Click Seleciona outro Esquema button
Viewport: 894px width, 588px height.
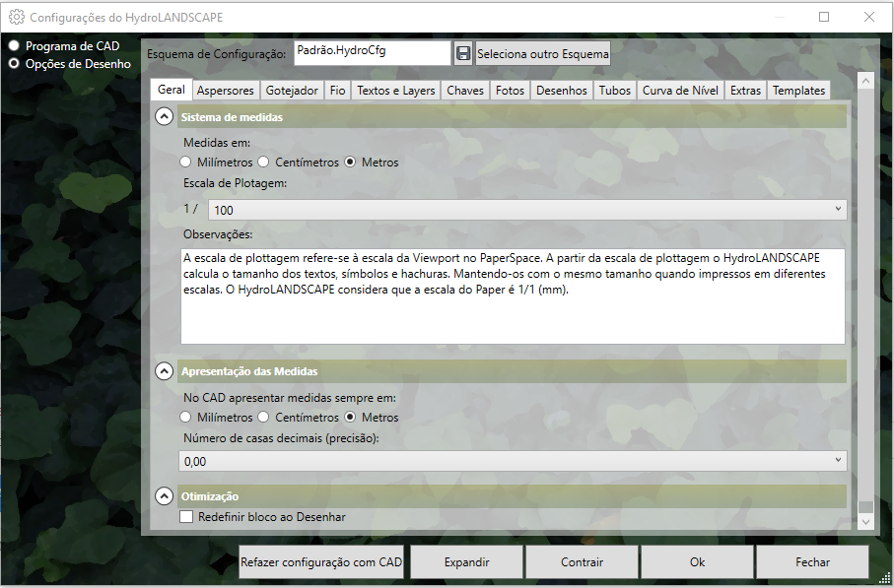pyautogui.click(x=542, y=53)
